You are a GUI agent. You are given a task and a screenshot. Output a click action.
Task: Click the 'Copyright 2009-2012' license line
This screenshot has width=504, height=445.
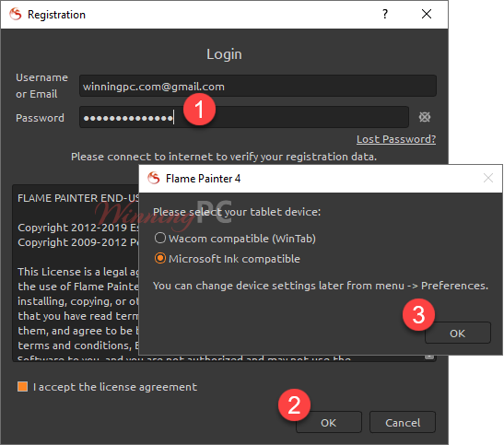[78, 242]
